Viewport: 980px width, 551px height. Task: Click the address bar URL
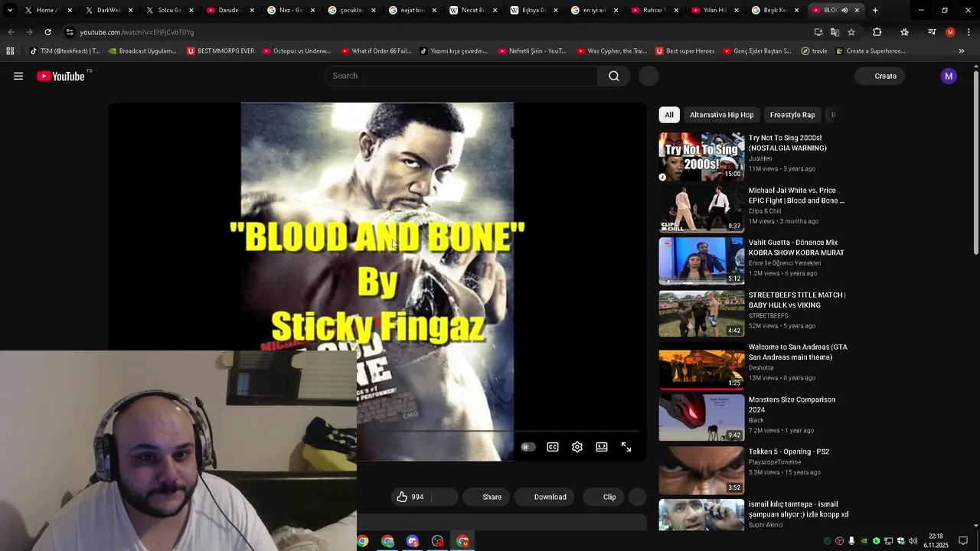tap(137, 32)
